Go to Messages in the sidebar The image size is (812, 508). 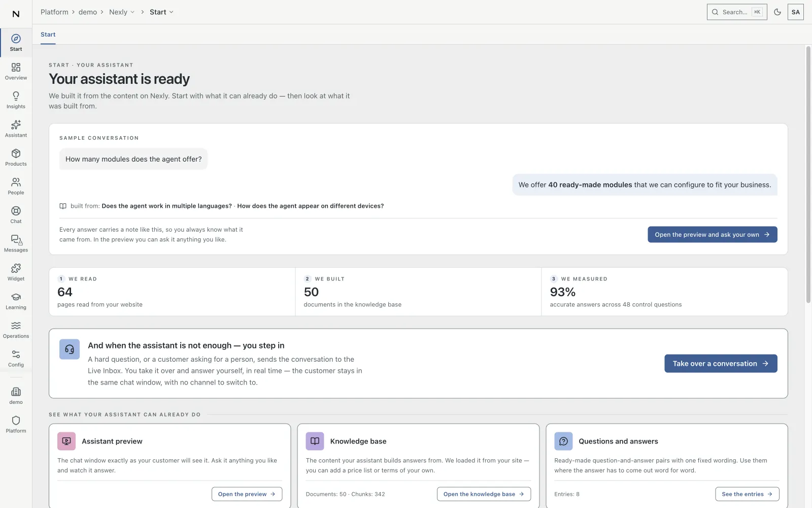click(16, 244)
